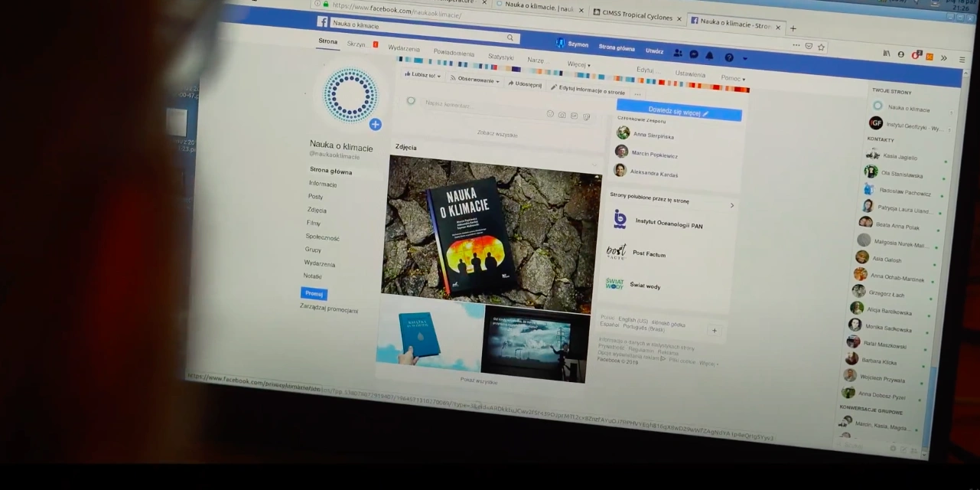Screen dimensions: 980x490
Task: Open chat with Radosław Pachowicz
Action: 903,191
